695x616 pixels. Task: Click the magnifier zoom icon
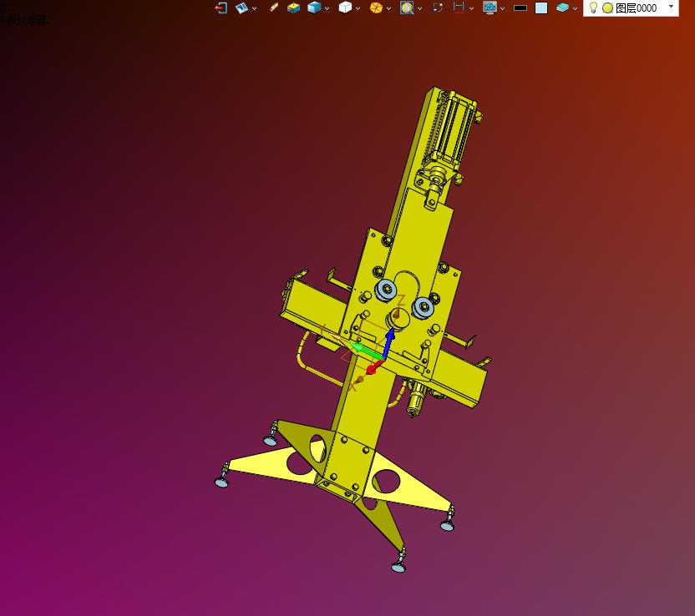[x=407, y=8]
